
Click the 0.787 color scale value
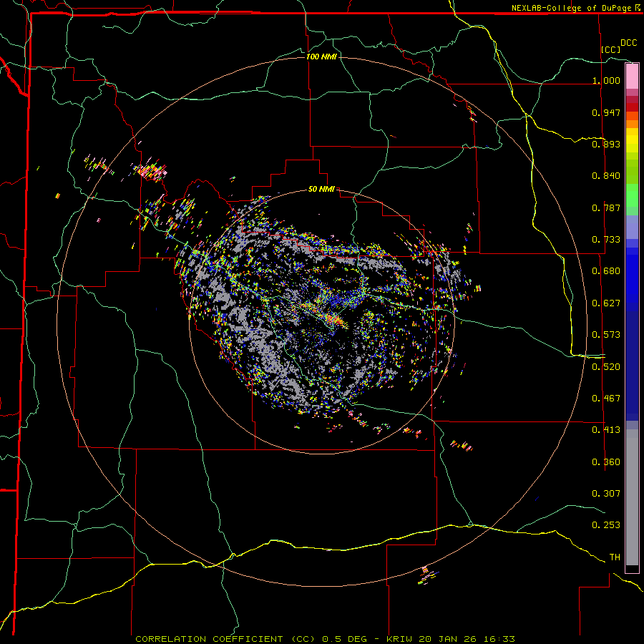(x=606, y=208)
